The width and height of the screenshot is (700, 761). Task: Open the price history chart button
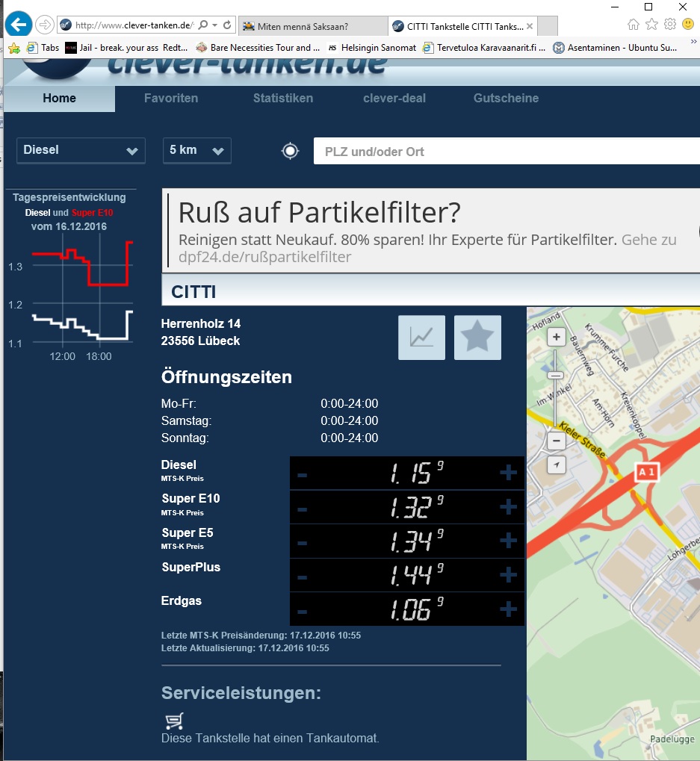point(421,338)
